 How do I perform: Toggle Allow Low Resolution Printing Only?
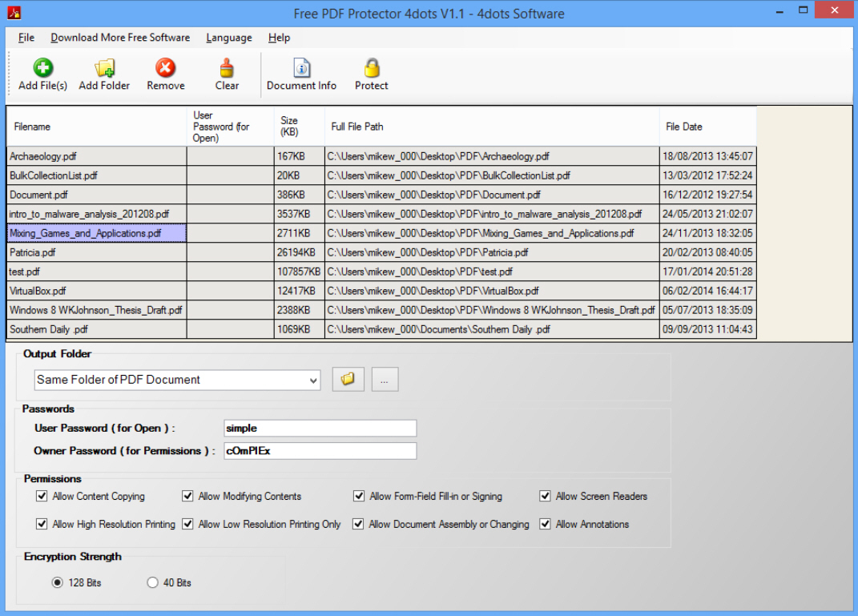click(x=187, y=524)
